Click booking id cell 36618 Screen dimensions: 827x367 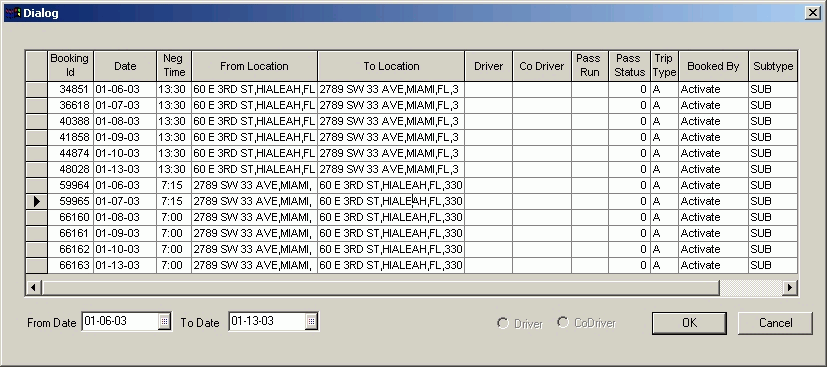pyautogui.click(x=71, y=105)
